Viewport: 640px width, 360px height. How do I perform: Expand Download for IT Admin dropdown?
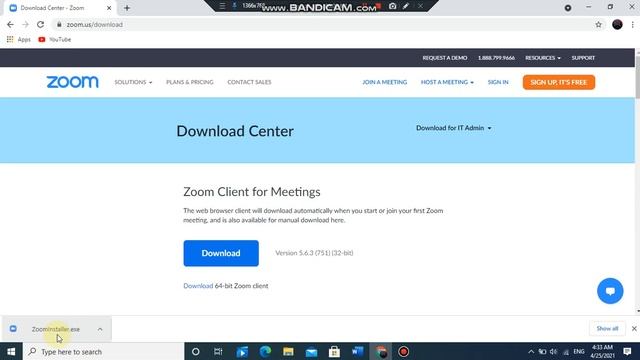454,128
